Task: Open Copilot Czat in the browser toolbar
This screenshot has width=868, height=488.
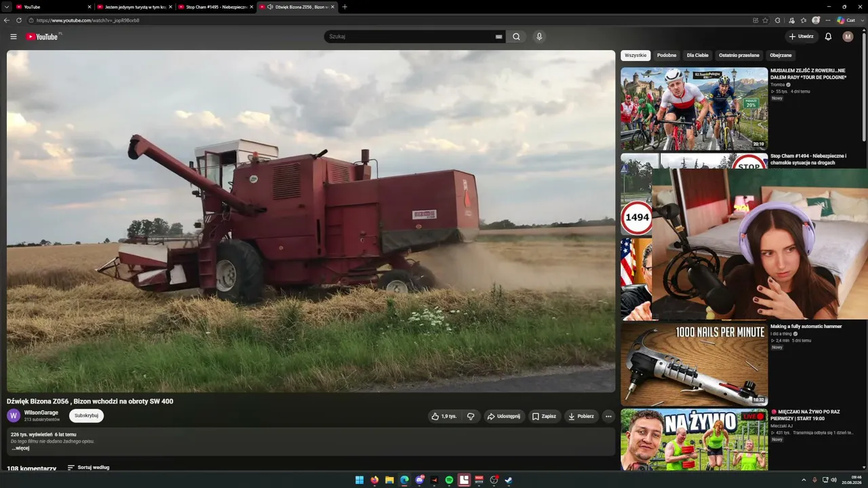Action: [x=846, y=20]
